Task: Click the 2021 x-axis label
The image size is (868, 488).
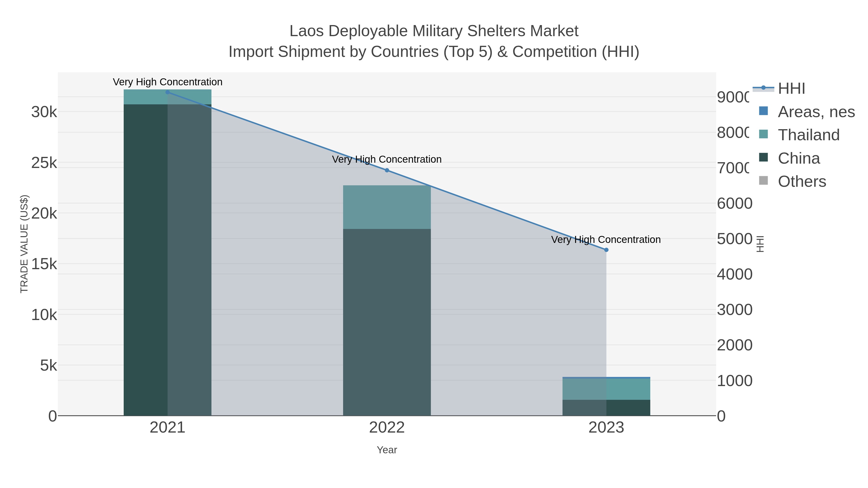Action: tap(168, 428)
